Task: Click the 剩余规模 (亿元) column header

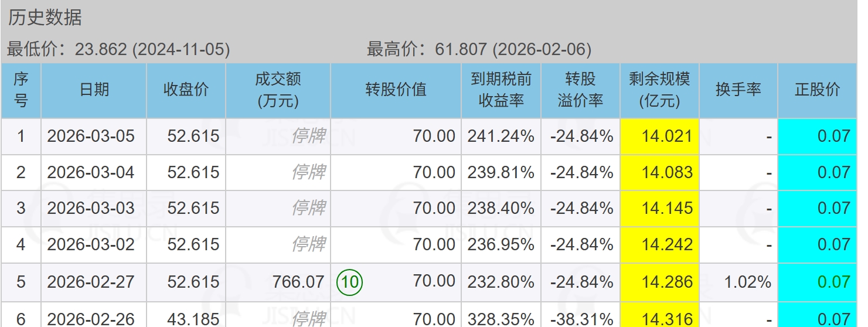Action: (x=659, y=90)
